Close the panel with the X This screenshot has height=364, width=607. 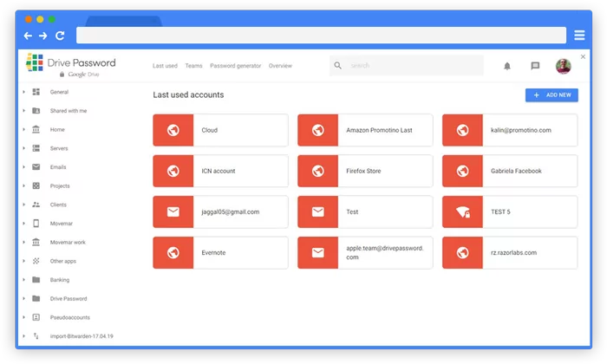pos(583,56)
